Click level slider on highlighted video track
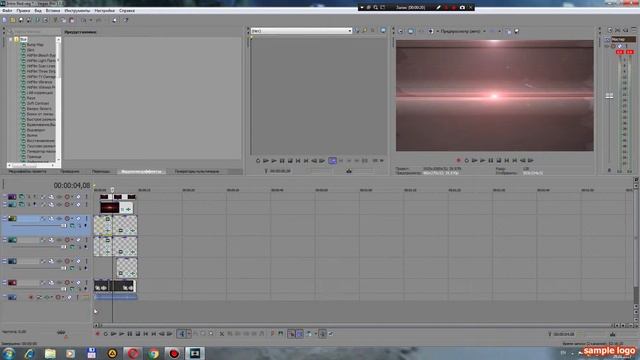Screen dimensions: 640x360 coord(64,226)
